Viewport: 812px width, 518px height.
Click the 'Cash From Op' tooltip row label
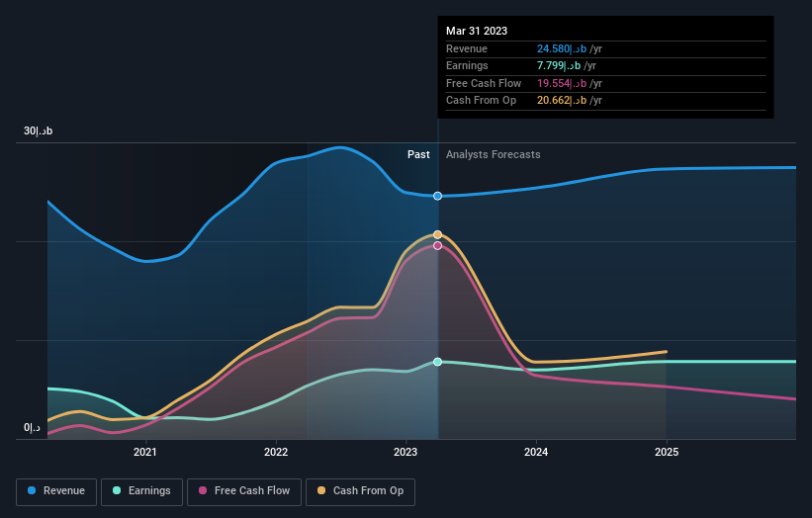click(x=481, y=101)
